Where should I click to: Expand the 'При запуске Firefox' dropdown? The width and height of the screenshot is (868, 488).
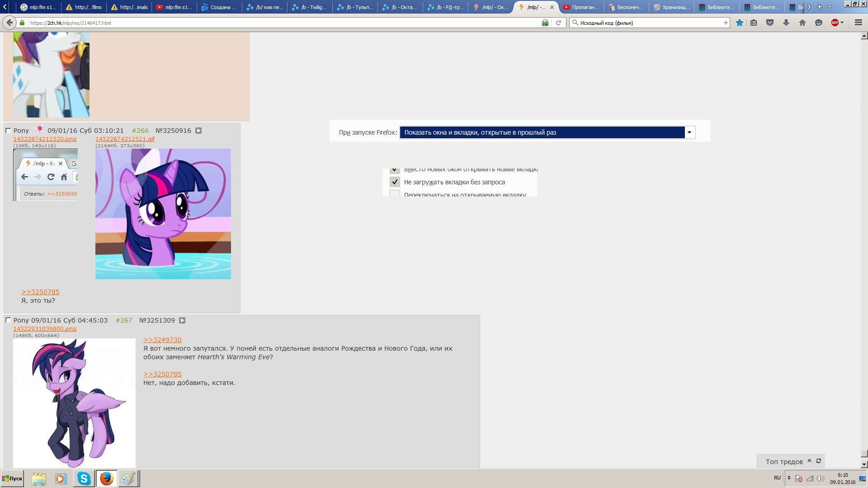point(689,132)
